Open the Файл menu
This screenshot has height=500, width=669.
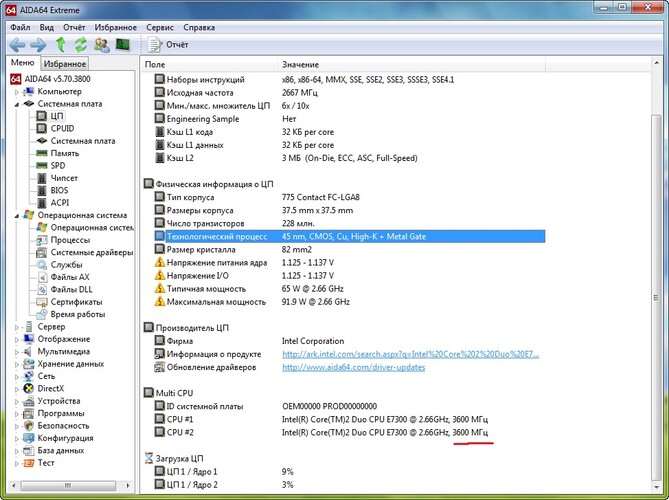click(x=20, y=27)
